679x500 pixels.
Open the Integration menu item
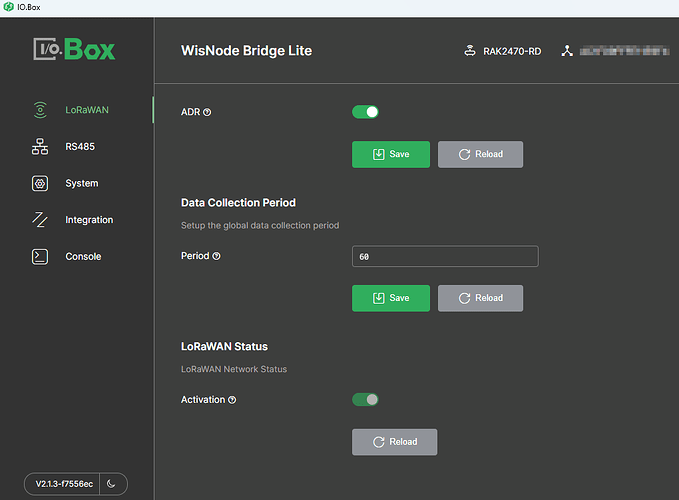89,220
